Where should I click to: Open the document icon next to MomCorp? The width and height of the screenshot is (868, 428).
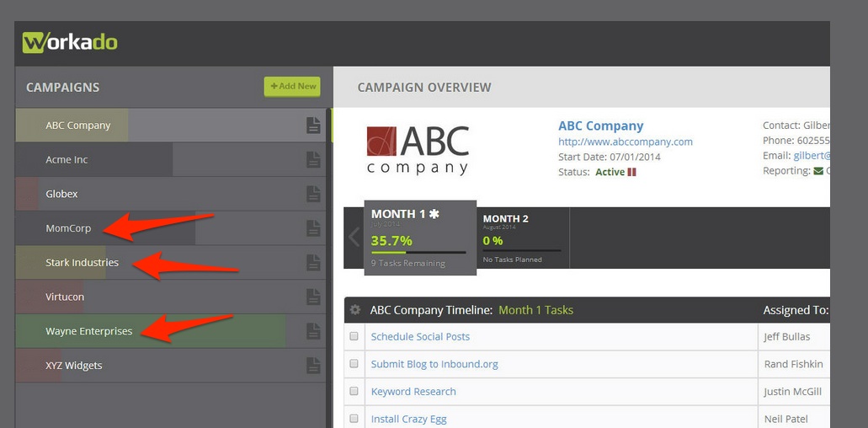[x=313, y=228]
